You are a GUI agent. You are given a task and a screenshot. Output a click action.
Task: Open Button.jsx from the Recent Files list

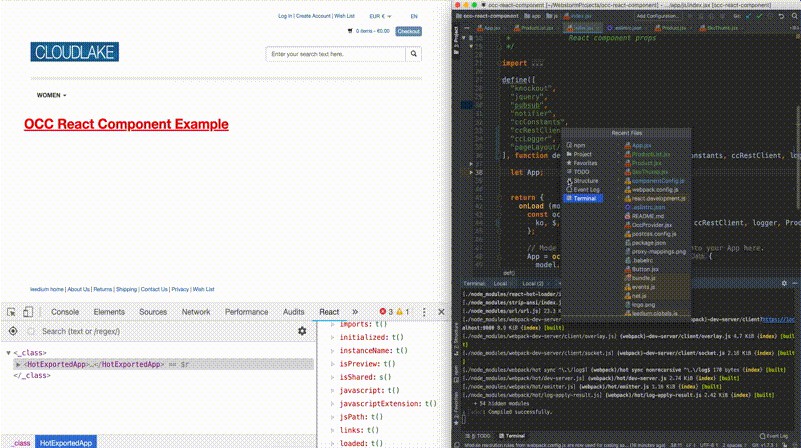coord(642,269)
